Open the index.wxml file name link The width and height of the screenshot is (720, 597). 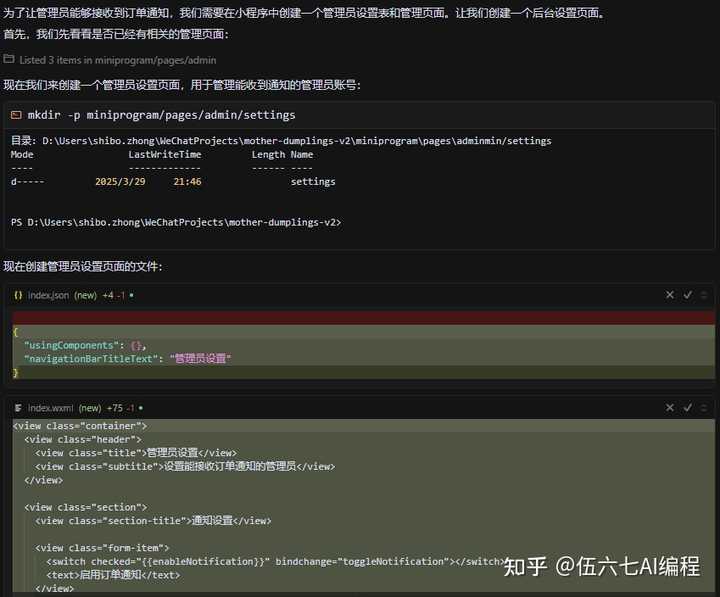[x=50, y=408]
